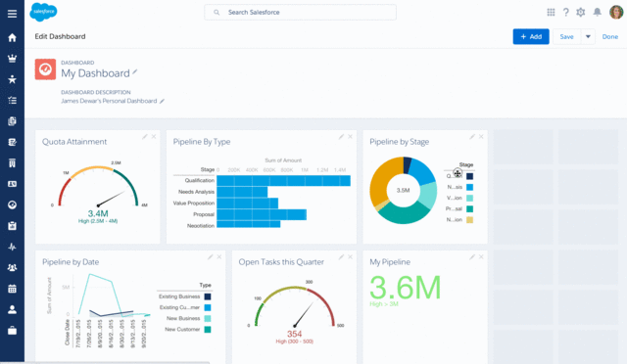Viewport: 627px width, 364px height.
Task: Click the teal Pr...sal legend swatch
Action: point(470,209)
